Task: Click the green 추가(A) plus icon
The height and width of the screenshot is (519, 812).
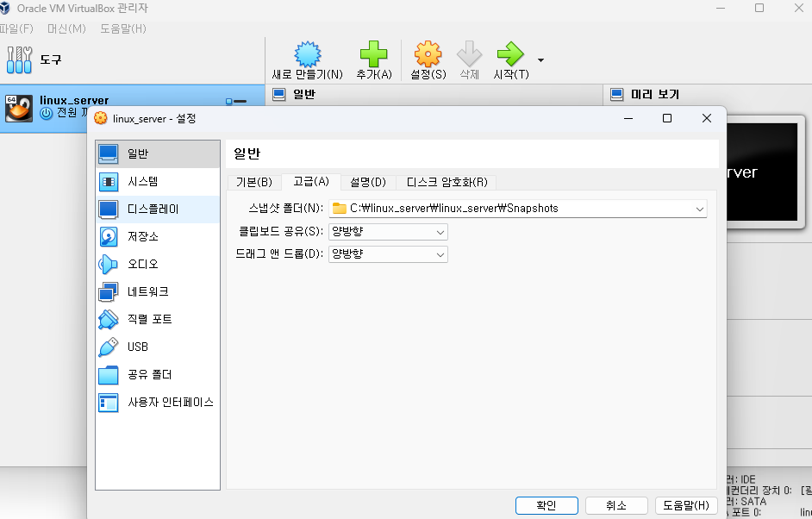Action: pos(373,53)
